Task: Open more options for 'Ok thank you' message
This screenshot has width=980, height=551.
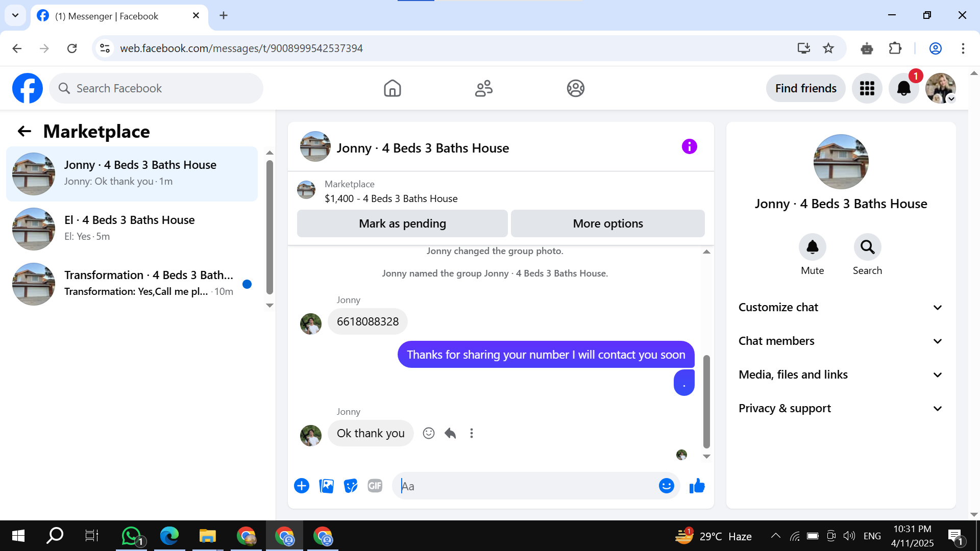Action: pyautogui.click(x=472, y=433)
